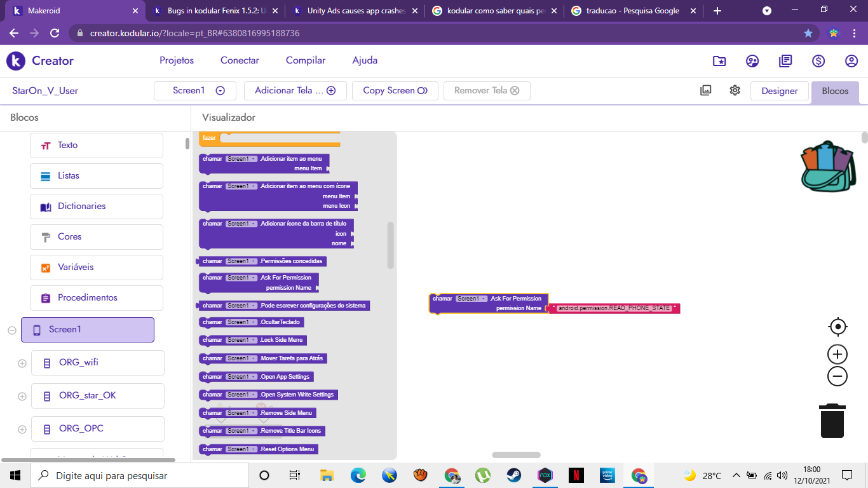Screen dimensions: 868x488
Task: Click the workspace horizontal scrollbar
Action: pos(516,455)
